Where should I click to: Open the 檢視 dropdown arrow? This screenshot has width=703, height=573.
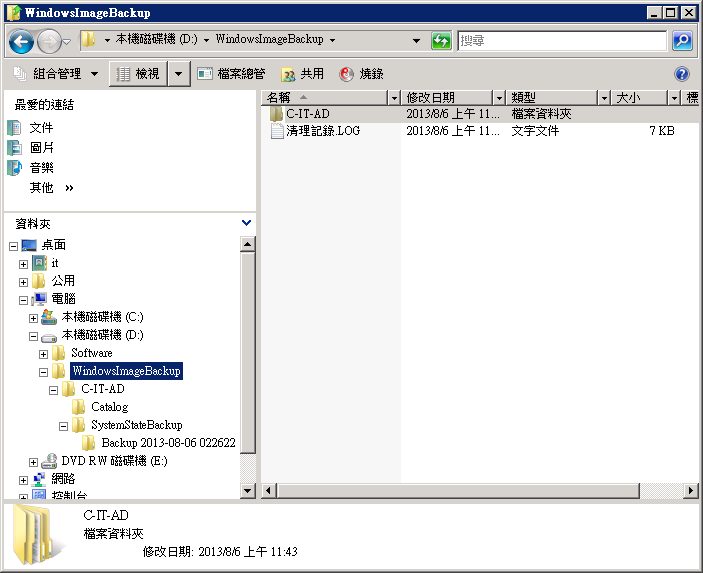click(x=178, y=74)
